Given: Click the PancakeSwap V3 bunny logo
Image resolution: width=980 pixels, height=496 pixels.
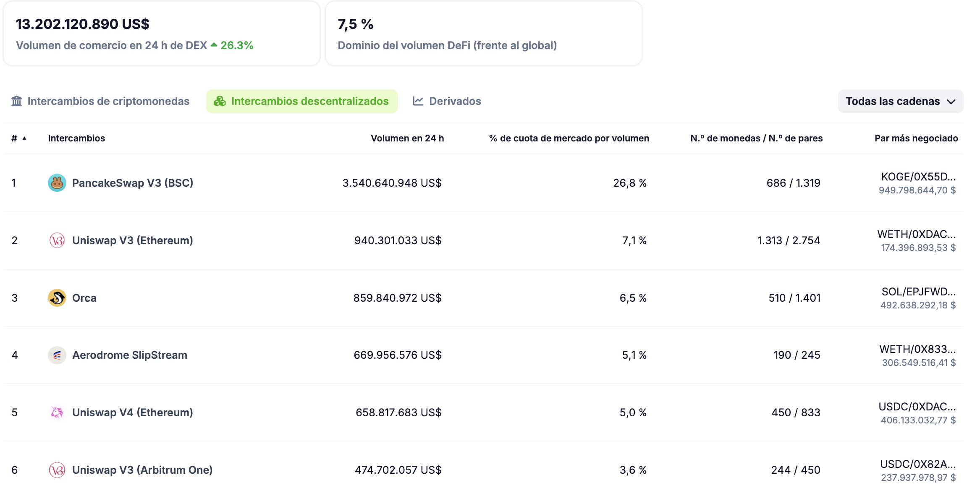Looking at the screenshot, I should coord(57,183).
